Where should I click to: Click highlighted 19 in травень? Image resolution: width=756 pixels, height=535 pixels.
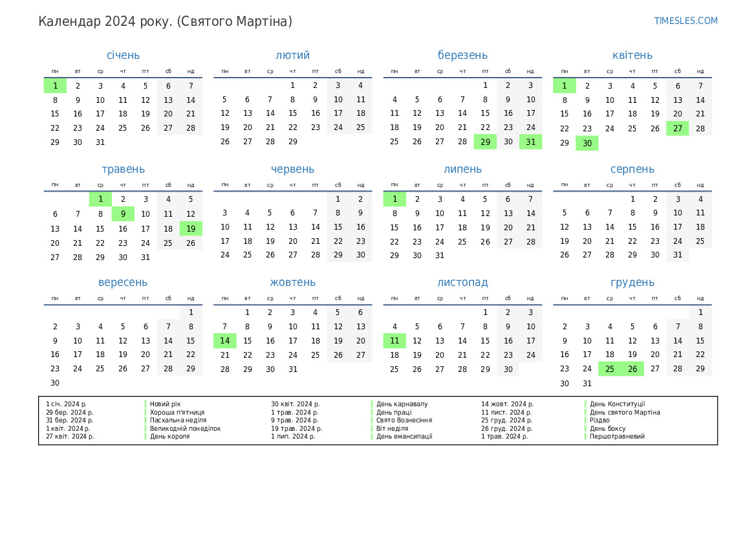point(191,228)
